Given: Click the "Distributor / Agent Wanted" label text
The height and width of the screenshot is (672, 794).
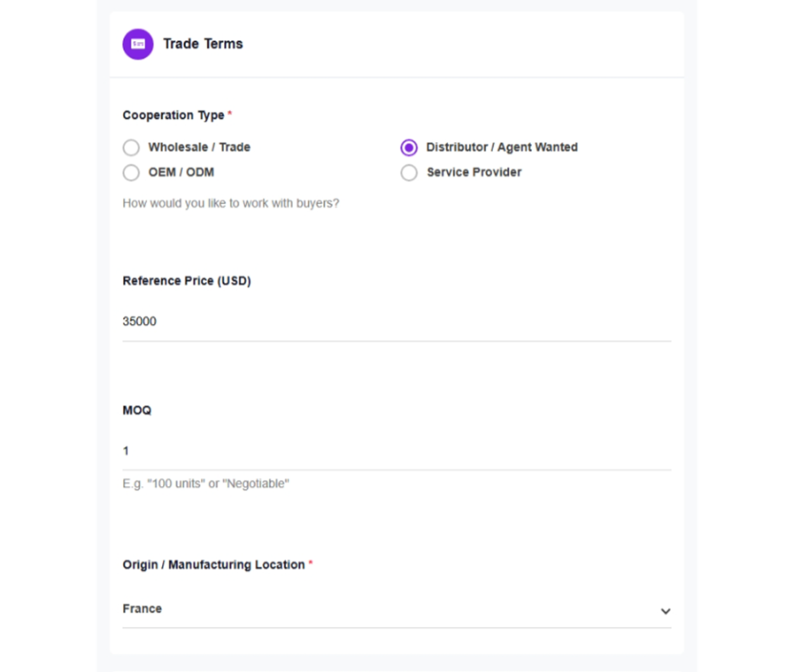Looking at the screenshot, I should point(502,147).
